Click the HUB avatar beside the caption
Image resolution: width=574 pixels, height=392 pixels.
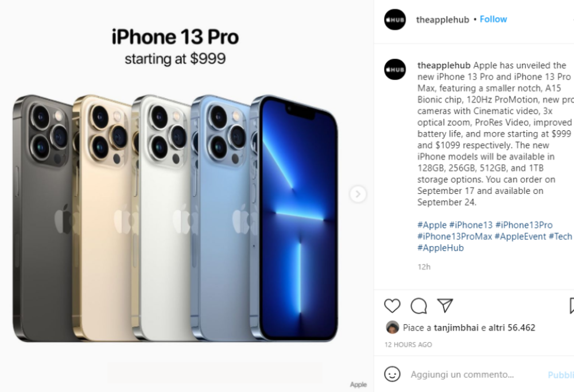[395, 69]
